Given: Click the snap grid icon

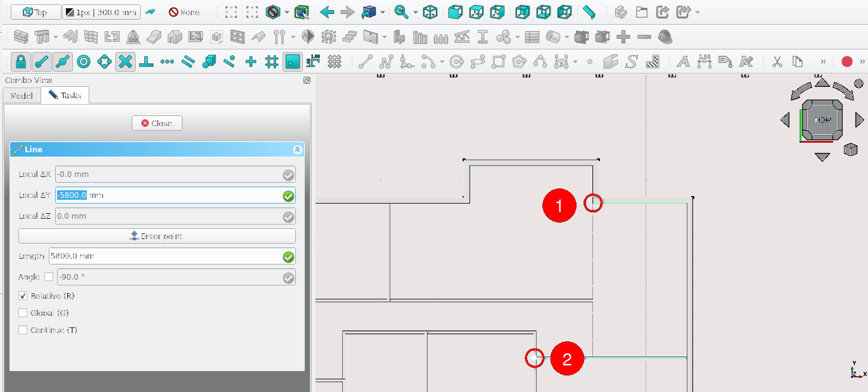Looking at the screenshot, I should (271, 62).
